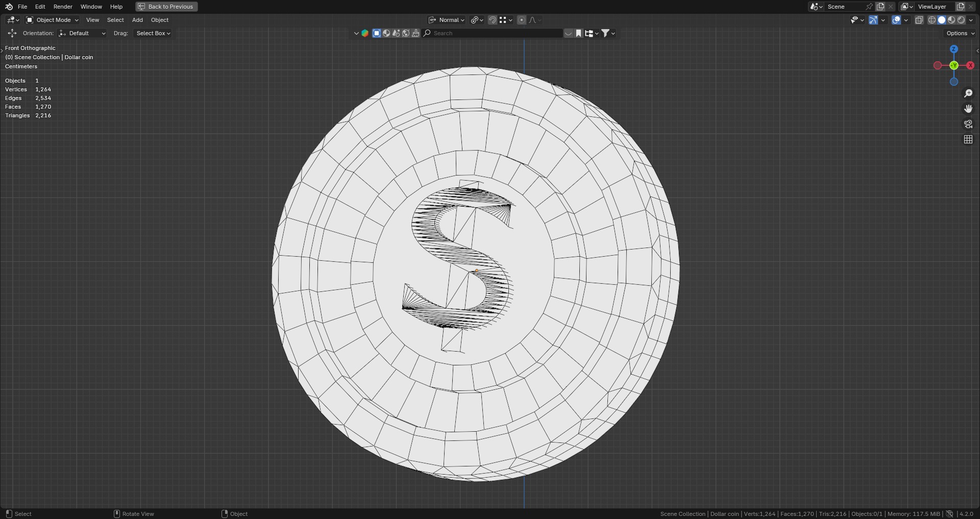Screen dimensions: 980x519
Task: Open the viewport Object menu
Action: click(160, 20)
